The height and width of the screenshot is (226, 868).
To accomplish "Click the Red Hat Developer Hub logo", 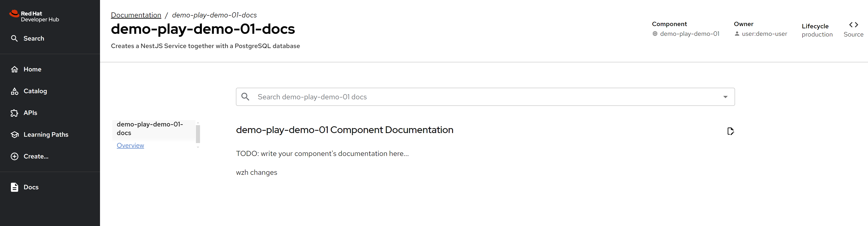I will click(34, 16).
